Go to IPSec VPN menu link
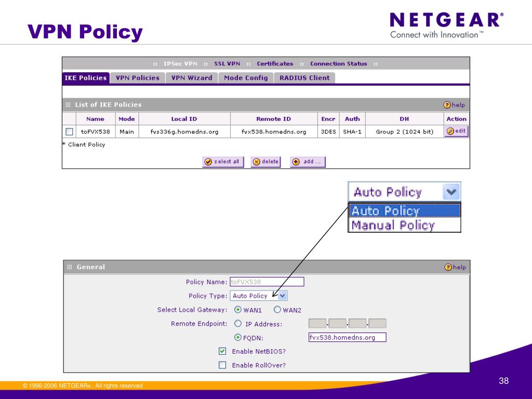This screenshot has height=399, width=532. coord(180,64)
